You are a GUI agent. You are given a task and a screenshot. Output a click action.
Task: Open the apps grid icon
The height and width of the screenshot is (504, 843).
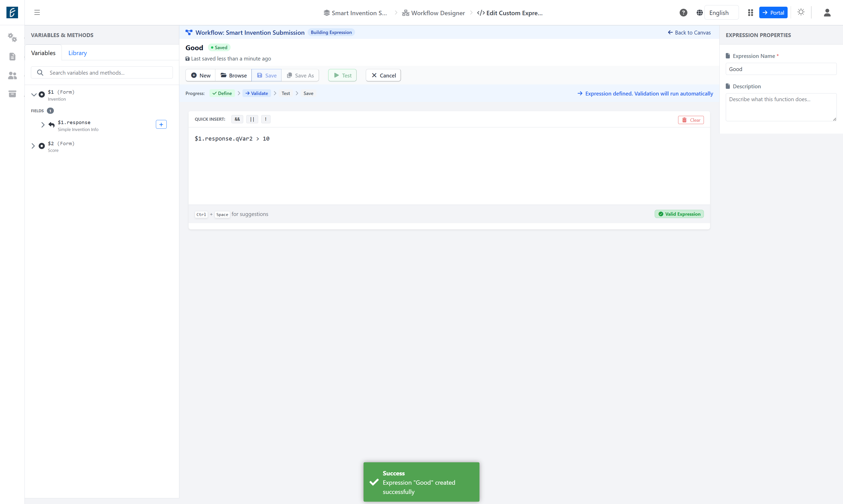pos(751,13)
